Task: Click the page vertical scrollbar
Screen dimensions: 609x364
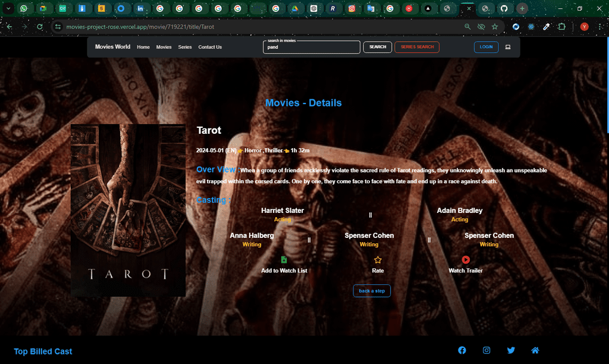Action: point(607,86)
